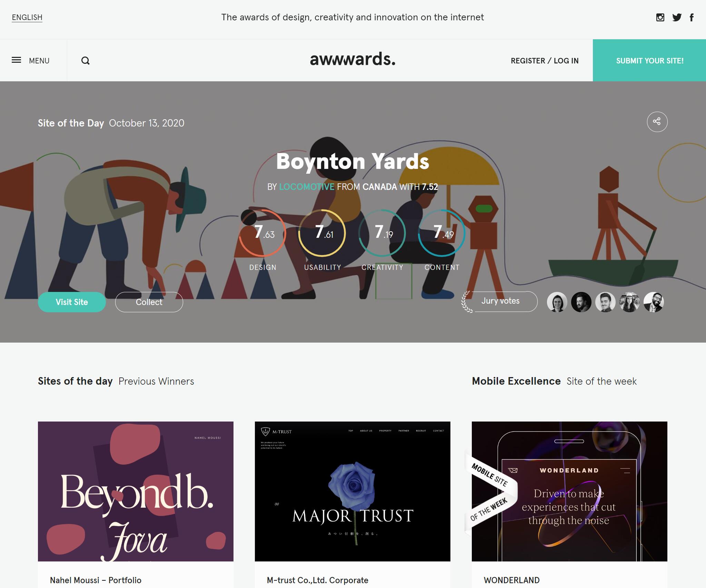
Task: Click the Instagram icon in header
Action: point(661,17)
